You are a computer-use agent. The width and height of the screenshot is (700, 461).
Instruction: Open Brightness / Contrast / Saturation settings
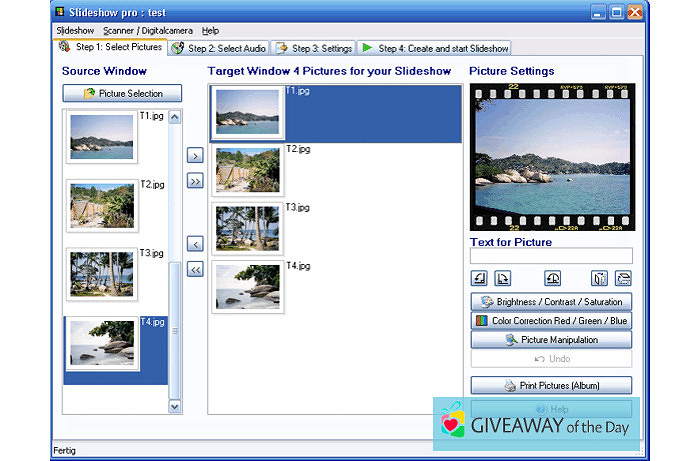(551, 302)
